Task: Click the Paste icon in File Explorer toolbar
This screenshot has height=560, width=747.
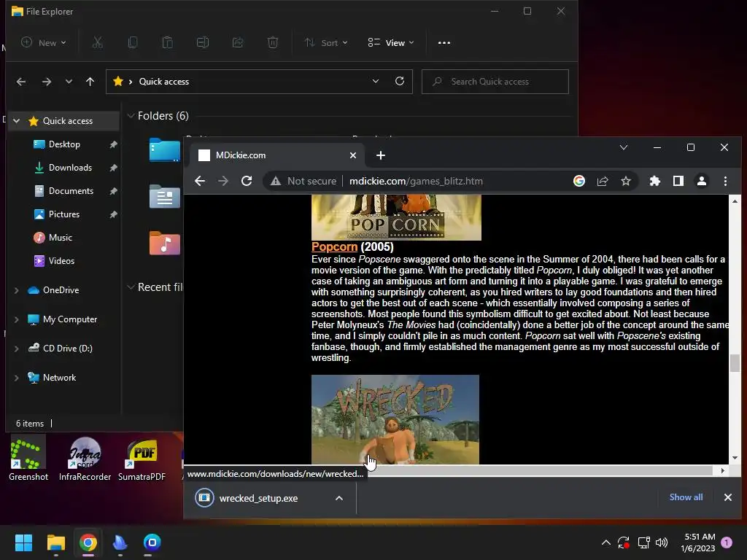Action: click(x=168, y=43)
